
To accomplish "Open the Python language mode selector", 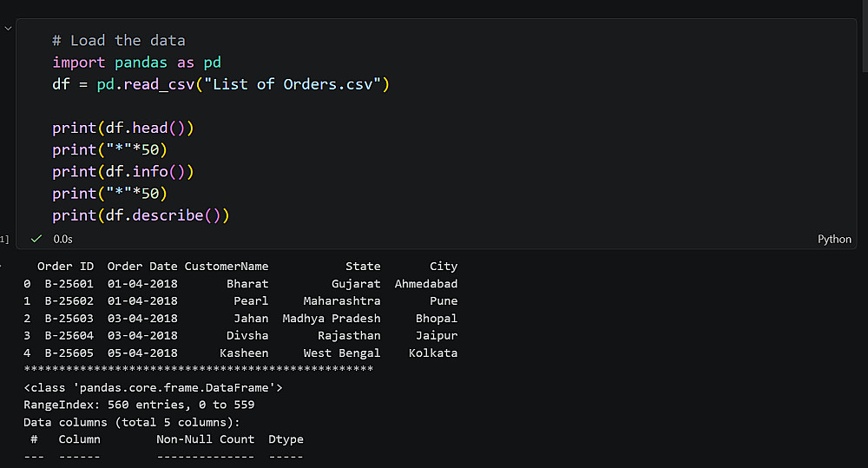I will [834, 239].
